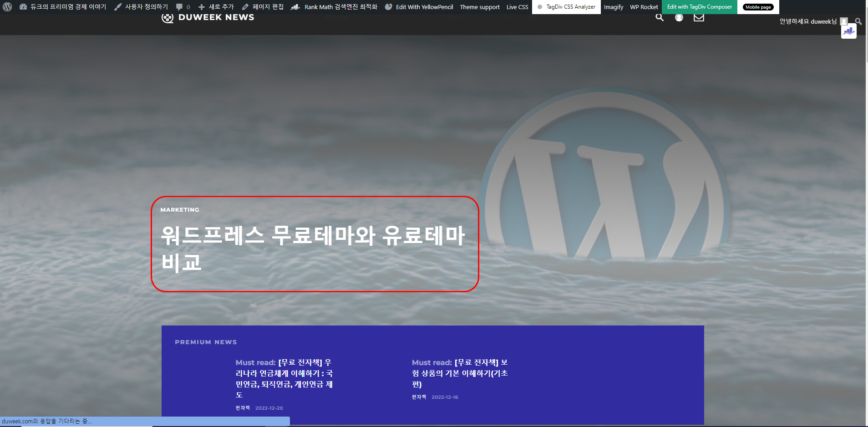Go to DUWEEK NEWS homepage via logo text

[216, 17]
